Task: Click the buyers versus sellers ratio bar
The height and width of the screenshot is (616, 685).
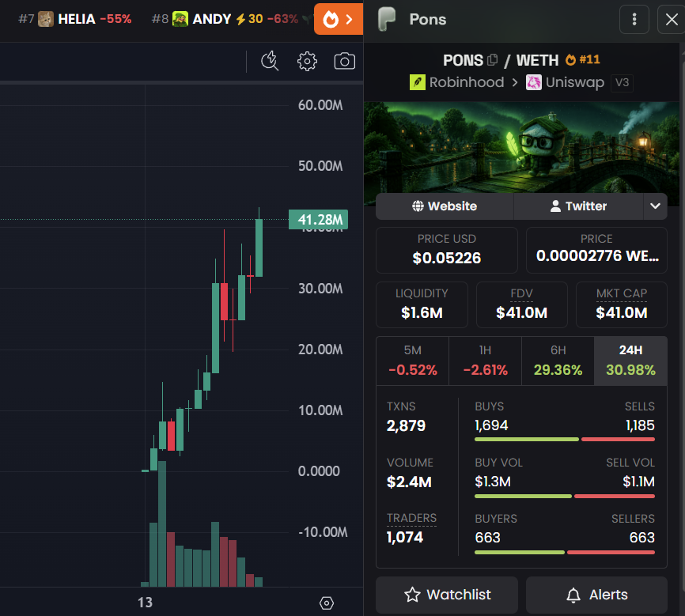Action: tap(565, 552)
